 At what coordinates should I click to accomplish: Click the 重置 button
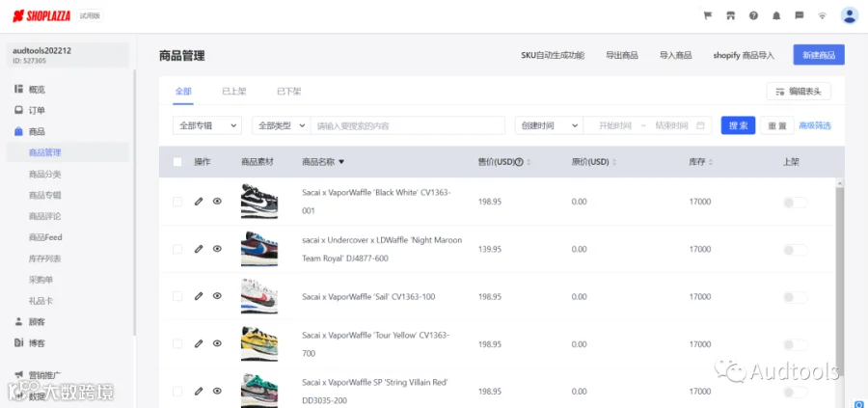[x=777, y=125]
